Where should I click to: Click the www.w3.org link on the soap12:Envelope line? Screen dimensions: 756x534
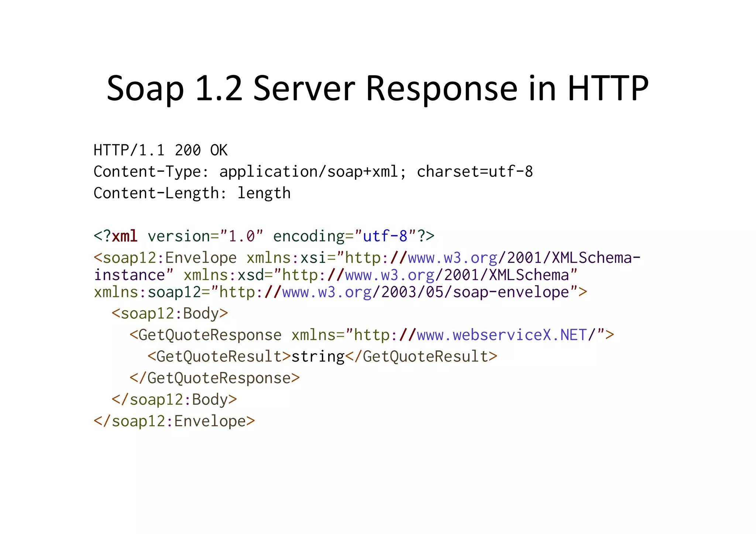click(x=452, y=258)
